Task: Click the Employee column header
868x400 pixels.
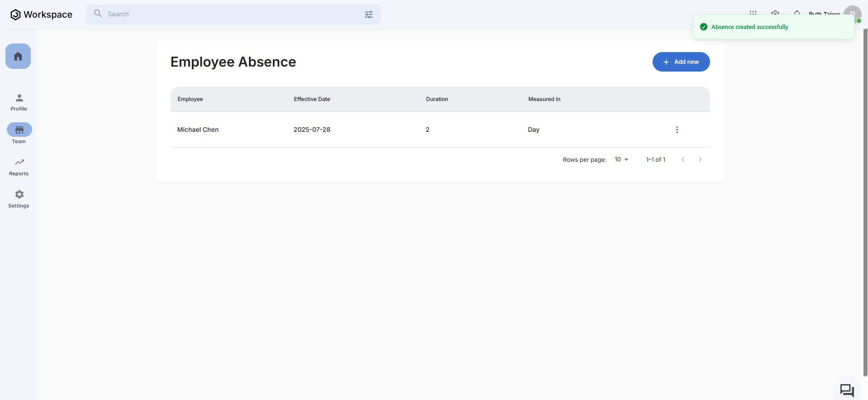Action: (190, 99)
